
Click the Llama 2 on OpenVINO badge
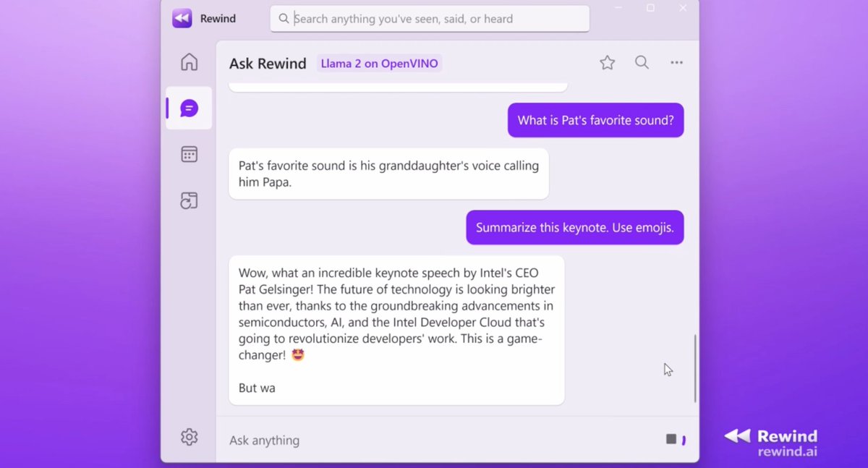(x=379, y=64)
